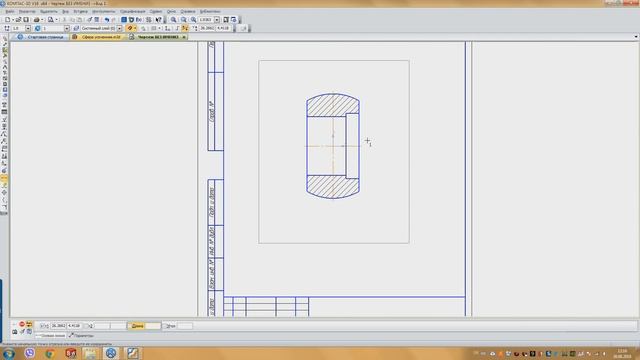Image resolution: width=640 pixels, height=360 pixels.
Task: Open the Библиотеки menu
Action: point(210,11)
